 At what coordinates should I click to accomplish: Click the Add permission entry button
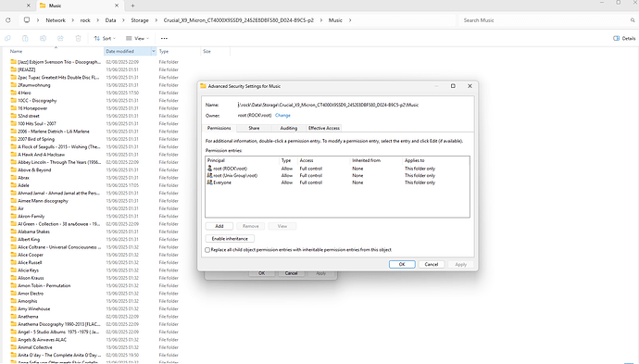pyautogui.click(x=219, y=226)
